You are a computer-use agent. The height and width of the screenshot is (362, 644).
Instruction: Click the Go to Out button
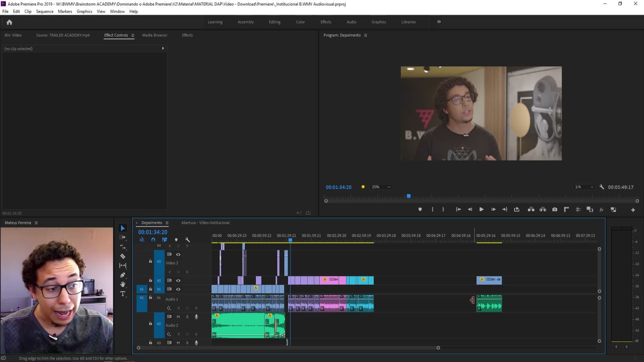coord(505,209)
